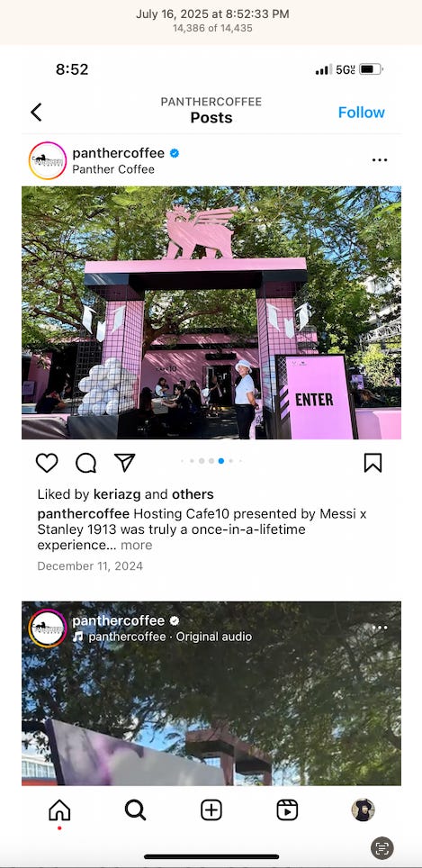Open three-dot menu on second post
The width and height of the screenshot is (422, 868).
point(380,628)
